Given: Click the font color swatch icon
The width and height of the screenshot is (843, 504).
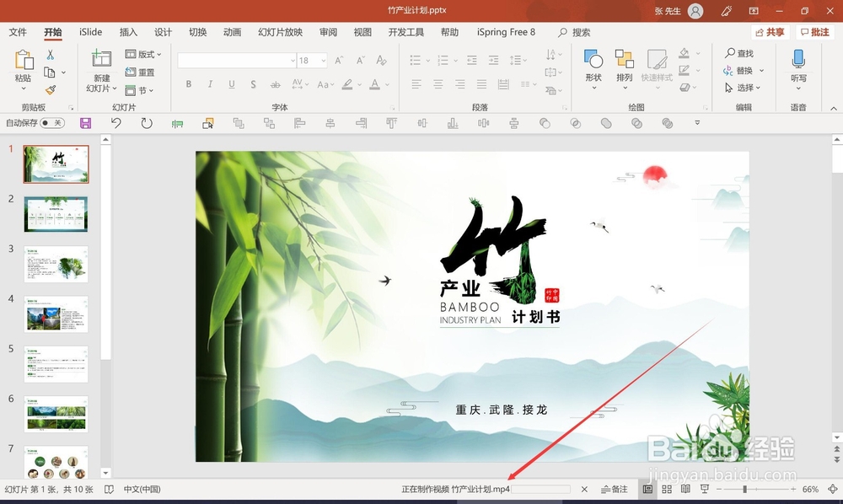Looking at the screenshot, I should pos(375,84).
